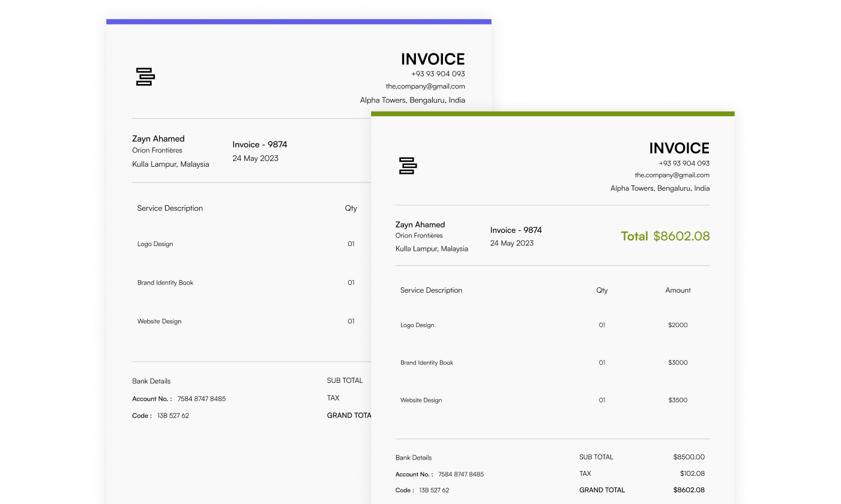The width and height of the screenshot is (841, 504).
Task: Select account number 7584 8747 8485, purple invoice
Action: 202,399
